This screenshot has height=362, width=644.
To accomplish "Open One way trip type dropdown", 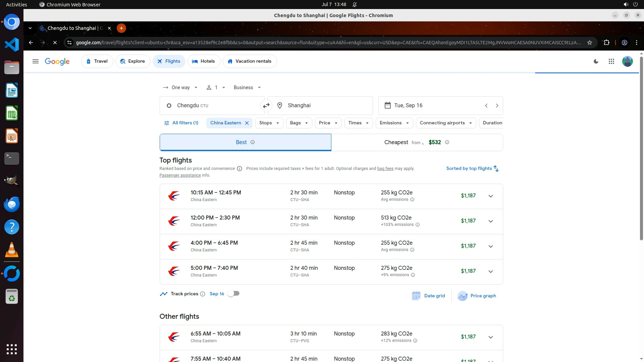I will (180, 87).
